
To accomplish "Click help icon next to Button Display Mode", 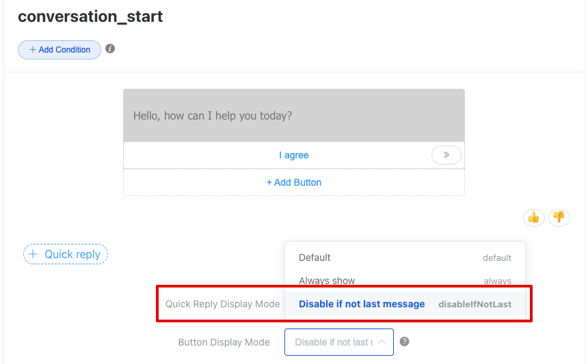I will 404,341.
